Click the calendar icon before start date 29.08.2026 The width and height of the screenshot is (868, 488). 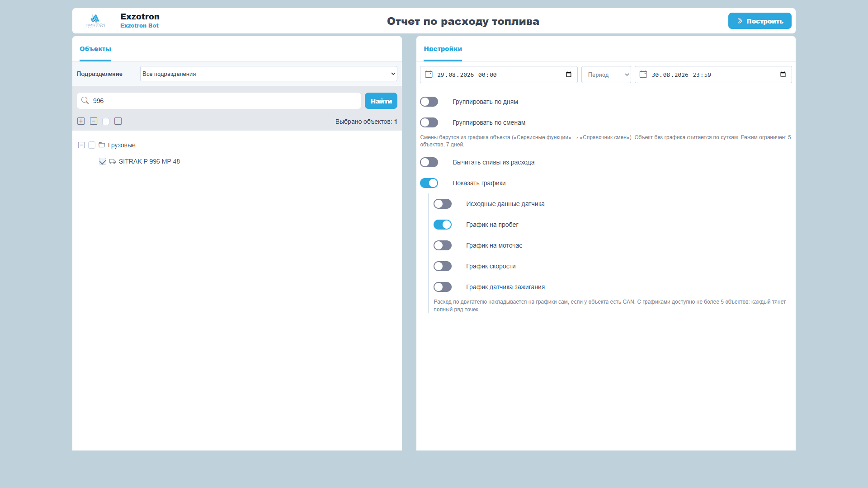429,75
